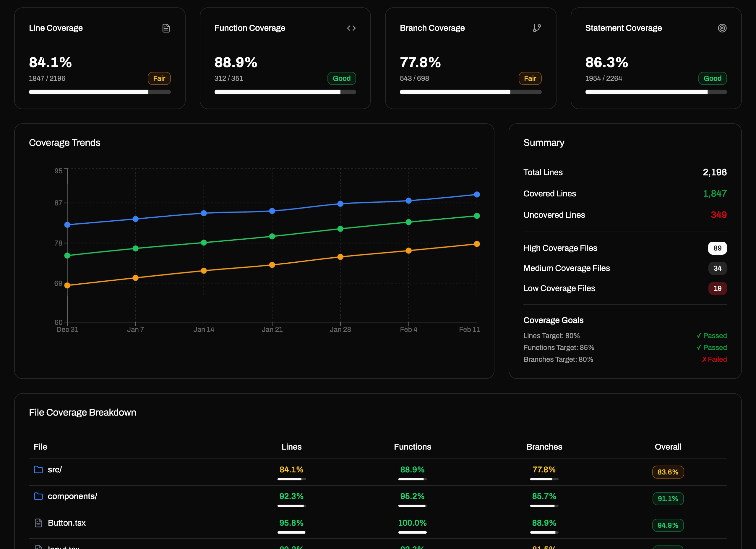Click the 19 Low Coverage Files badge
Viewport: 756px width, 549px height.
point(717,288)
